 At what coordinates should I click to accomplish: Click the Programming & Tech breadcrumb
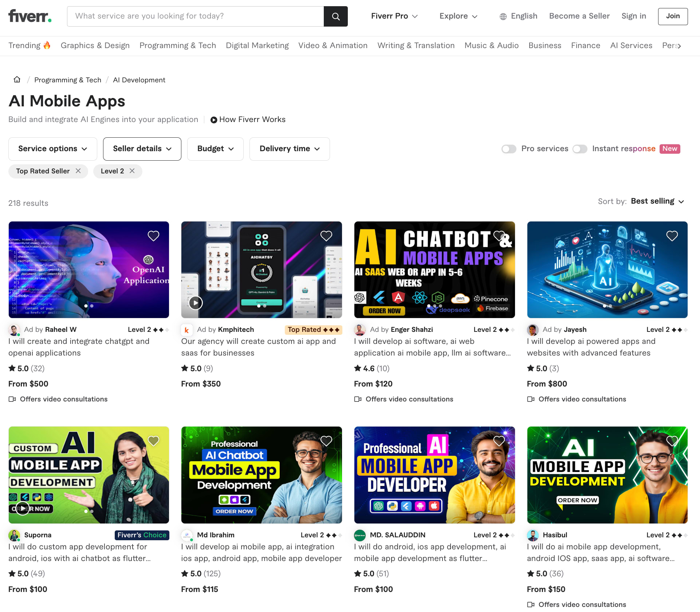click(x=68, y=80)
